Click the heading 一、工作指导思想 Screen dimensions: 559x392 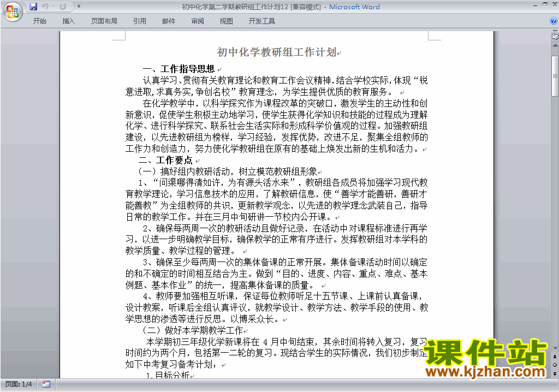pyautogui.click(x=179, y=69)
